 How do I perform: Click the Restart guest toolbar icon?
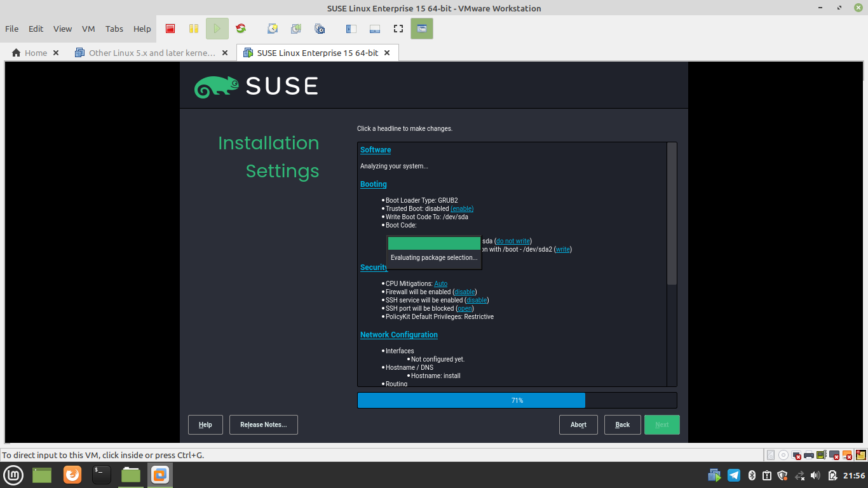241,29
